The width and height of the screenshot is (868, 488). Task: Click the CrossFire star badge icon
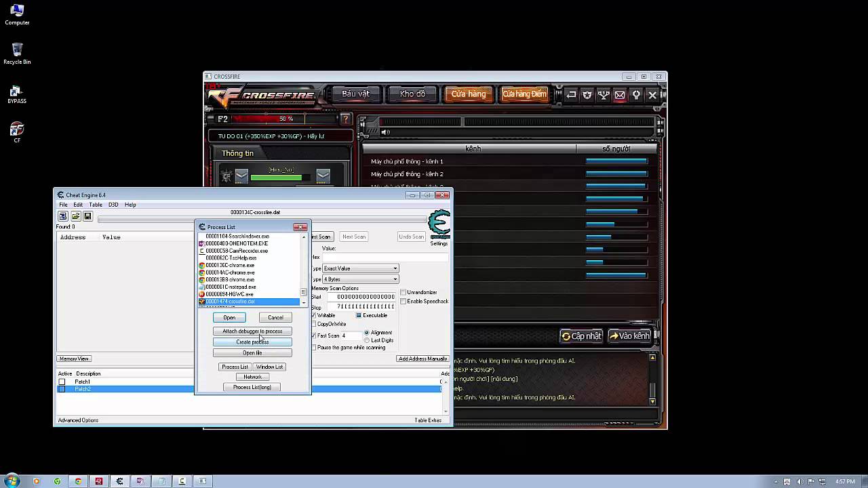pyautogui.click(x=587, y=95)
